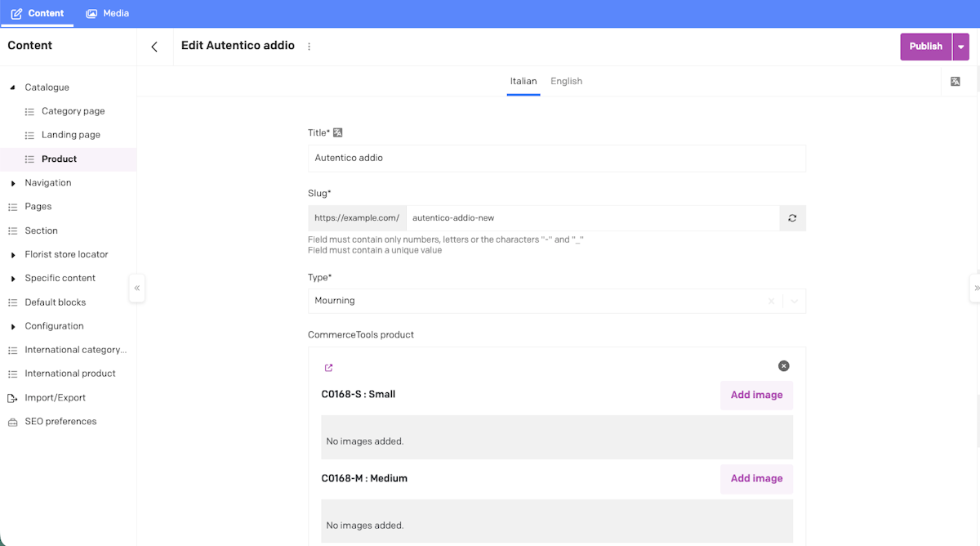Open the Publish options dropdown arrow
The image size is (980, 546).
tap(961, 47)
